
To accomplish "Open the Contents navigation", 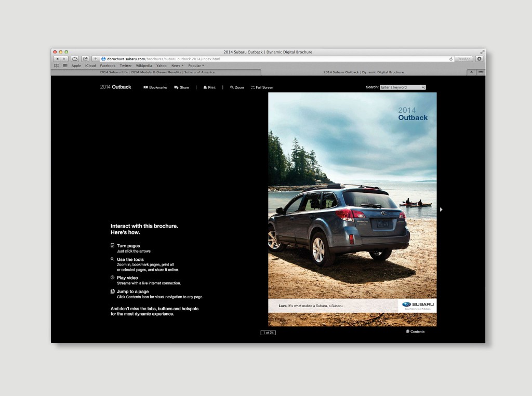I will (415, 332).
